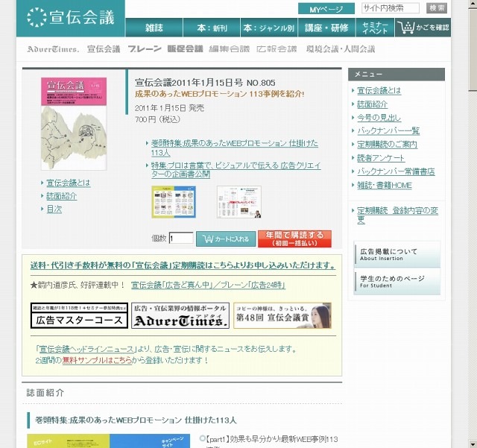Go to the AdverTimes brand link
Image resolution: width=477 pixels, height=448 pixels.
click(x=53, y=49)
